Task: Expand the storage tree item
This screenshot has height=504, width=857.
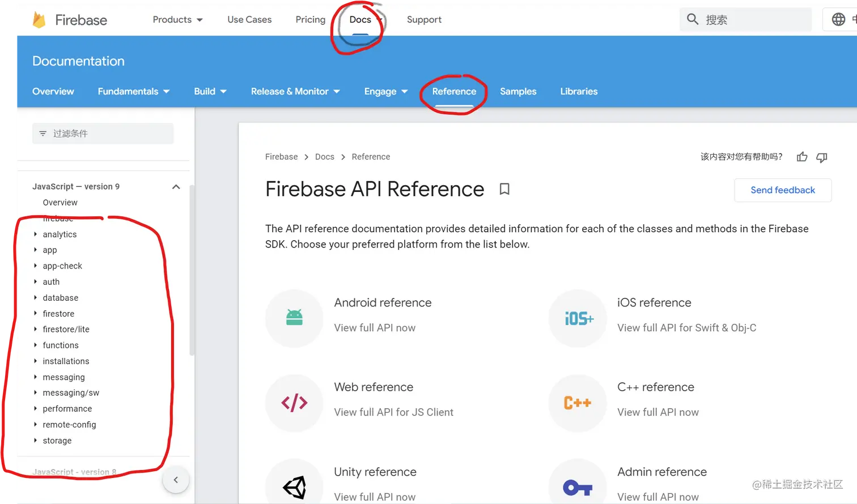Action: [35, 440]
